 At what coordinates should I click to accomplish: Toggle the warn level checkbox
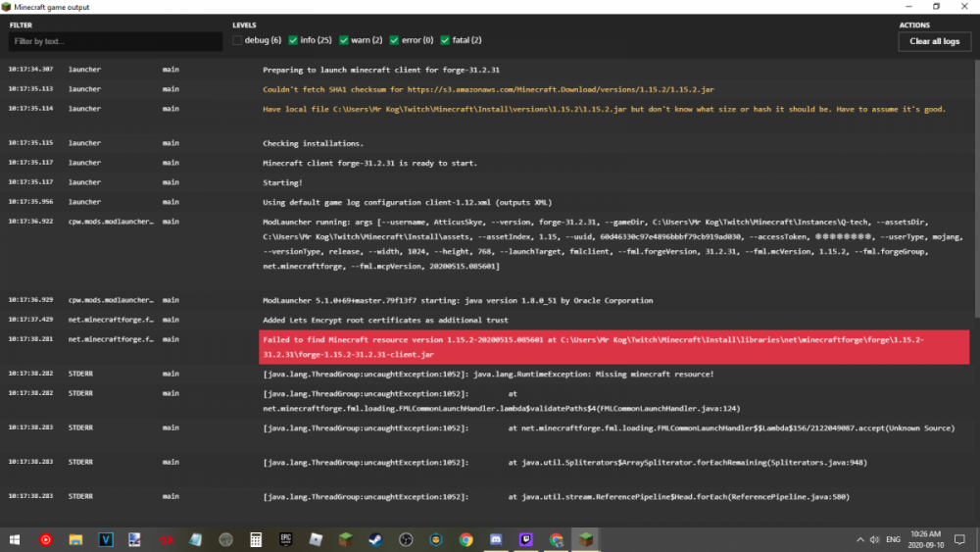(344, 40)
